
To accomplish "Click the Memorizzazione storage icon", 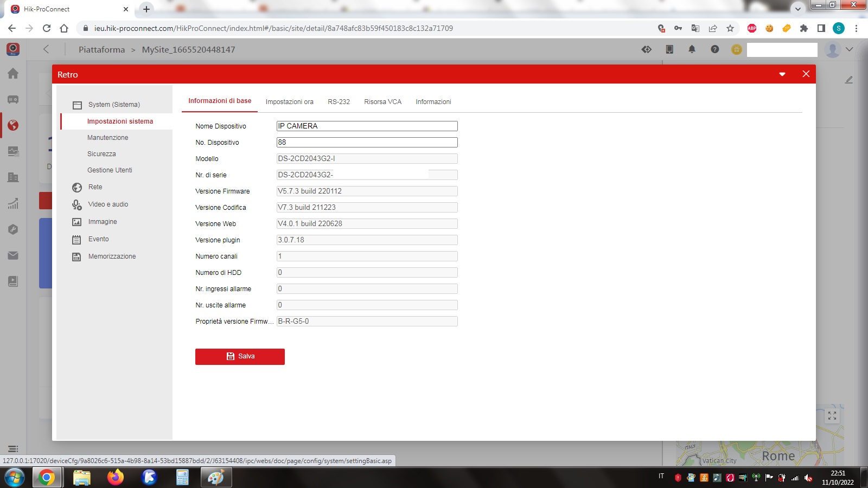I will point(77,257).
